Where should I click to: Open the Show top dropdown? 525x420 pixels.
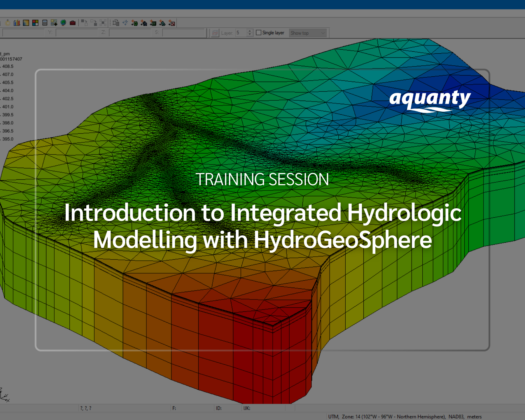308,33
